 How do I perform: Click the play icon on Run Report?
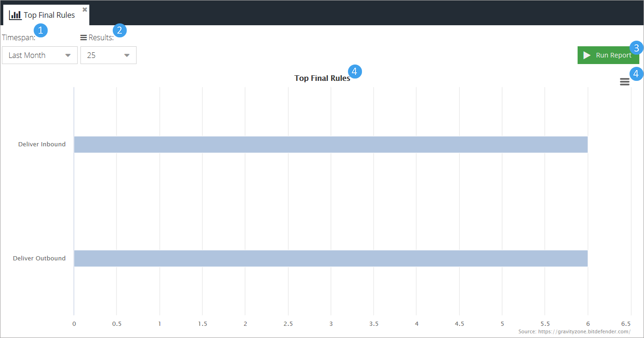pyautogui.click(x=587, y=55)
